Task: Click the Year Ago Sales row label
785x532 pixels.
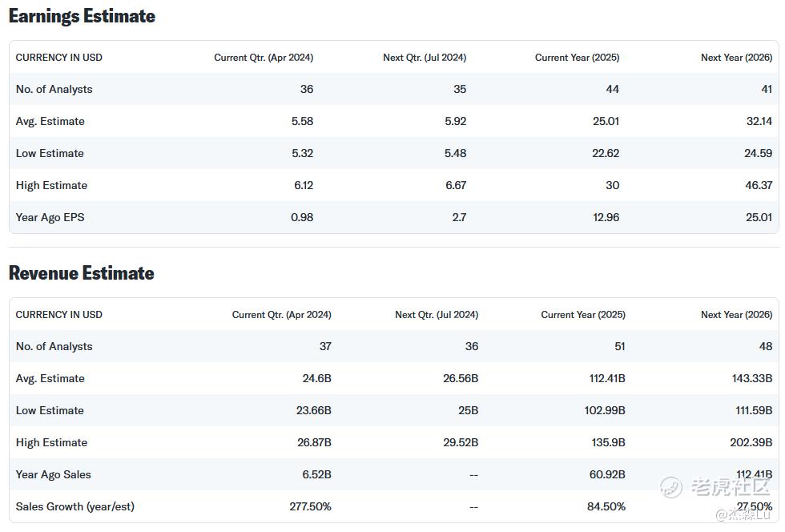Action: (x=54, y=474)
